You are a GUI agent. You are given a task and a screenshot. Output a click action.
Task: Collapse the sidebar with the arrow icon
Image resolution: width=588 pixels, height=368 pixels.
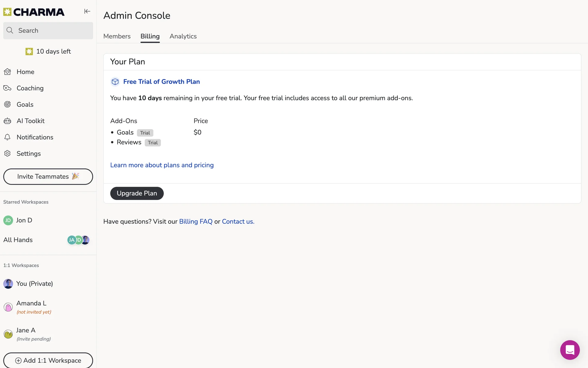click(x=87, y=11)
